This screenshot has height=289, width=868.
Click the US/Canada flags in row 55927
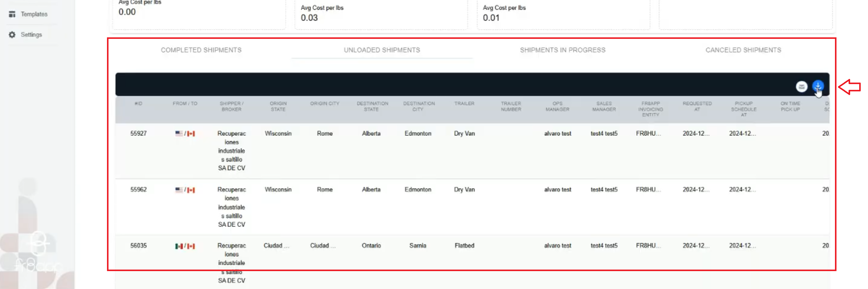[x=185, y=134]
